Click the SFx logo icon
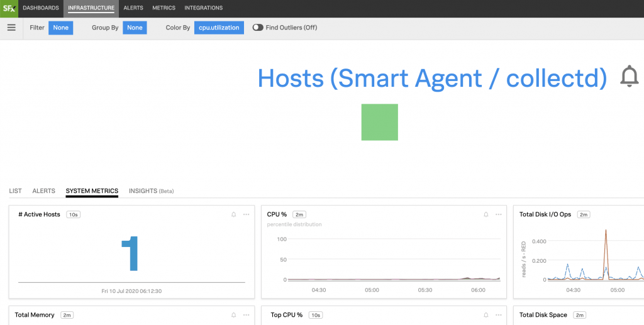 tap(9, 8)
